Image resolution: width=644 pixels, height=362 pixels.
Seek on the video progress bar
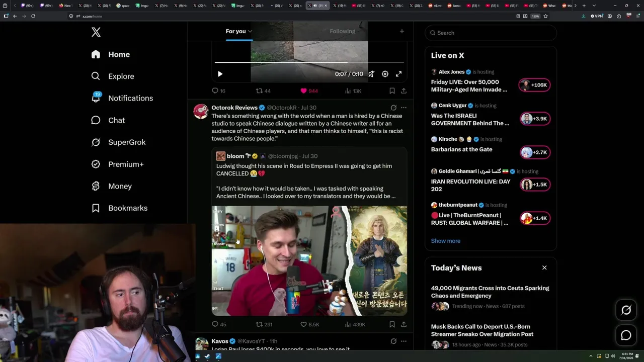click(309, 62)
